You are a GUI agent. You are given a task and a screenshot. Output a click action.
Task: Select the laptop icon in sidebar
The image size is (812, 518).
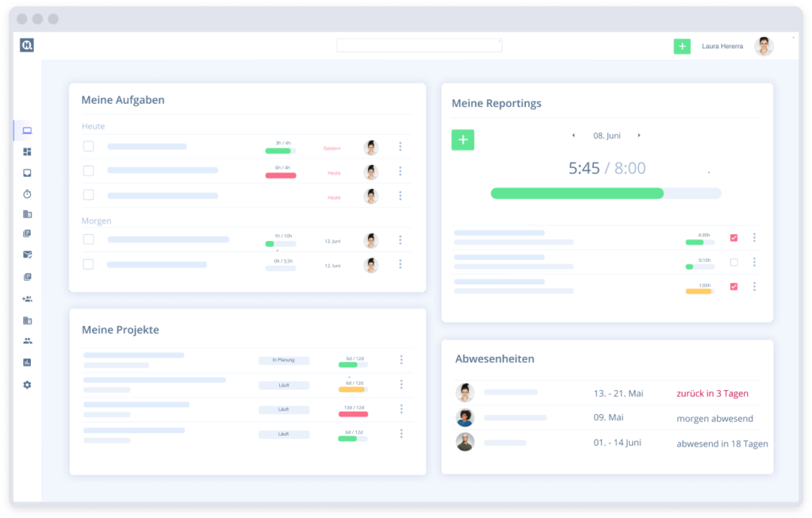28,131
